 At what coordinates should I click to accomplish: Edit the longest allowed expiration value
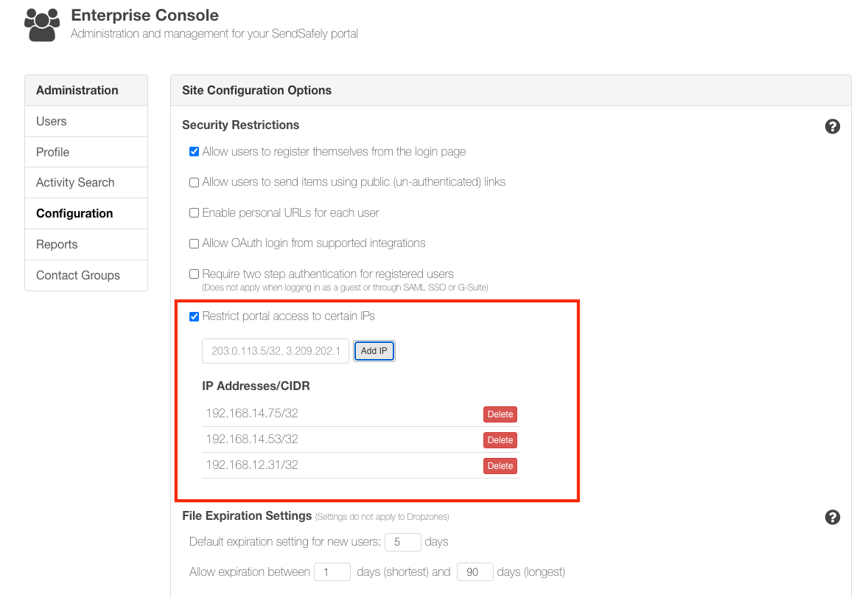(475, 571)
